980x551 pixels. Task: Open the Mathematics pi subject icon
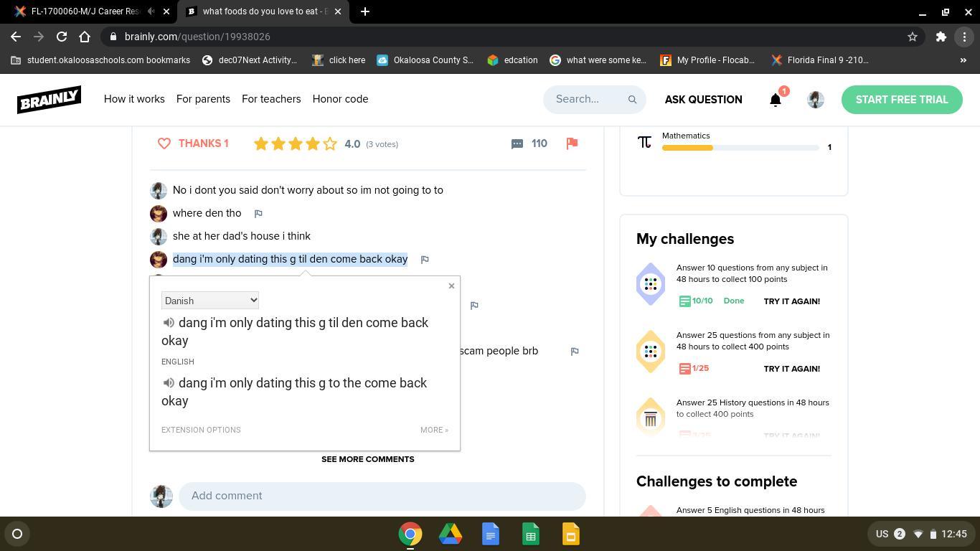coord(644,142)
